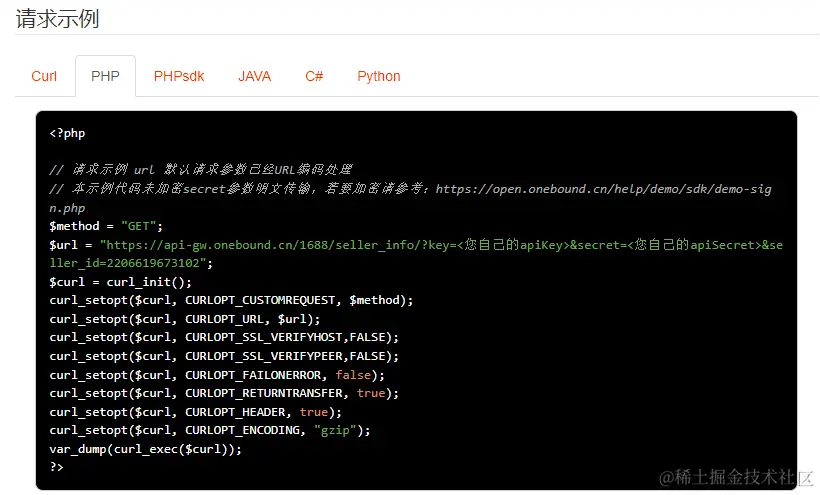
Task: Open the PHPsdk tab
Action: pyautogui.click(x=179, y=76)
